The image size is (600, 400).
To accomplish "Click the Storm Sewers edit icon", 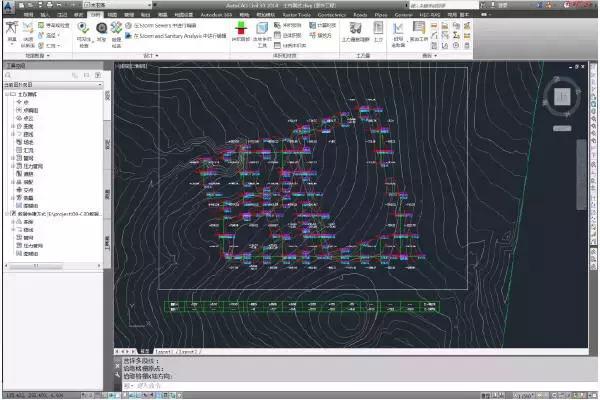I will click(128, 26).
